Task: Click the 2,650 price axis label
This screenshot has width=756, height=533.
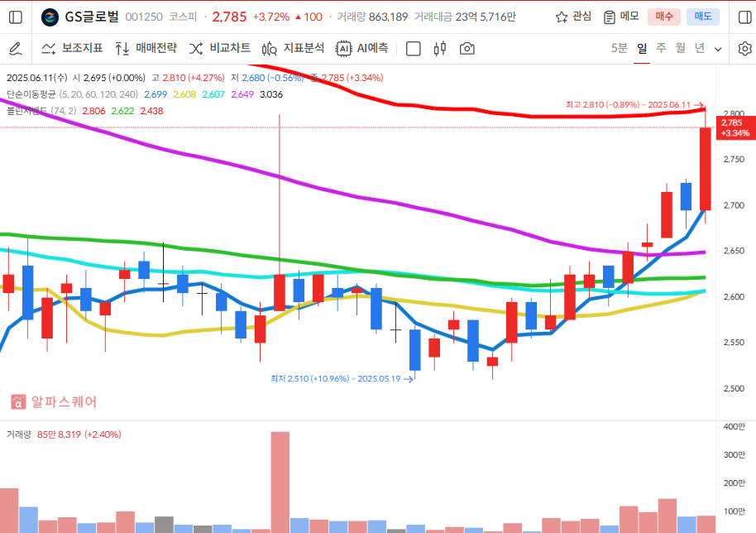Action: (734, 251)
